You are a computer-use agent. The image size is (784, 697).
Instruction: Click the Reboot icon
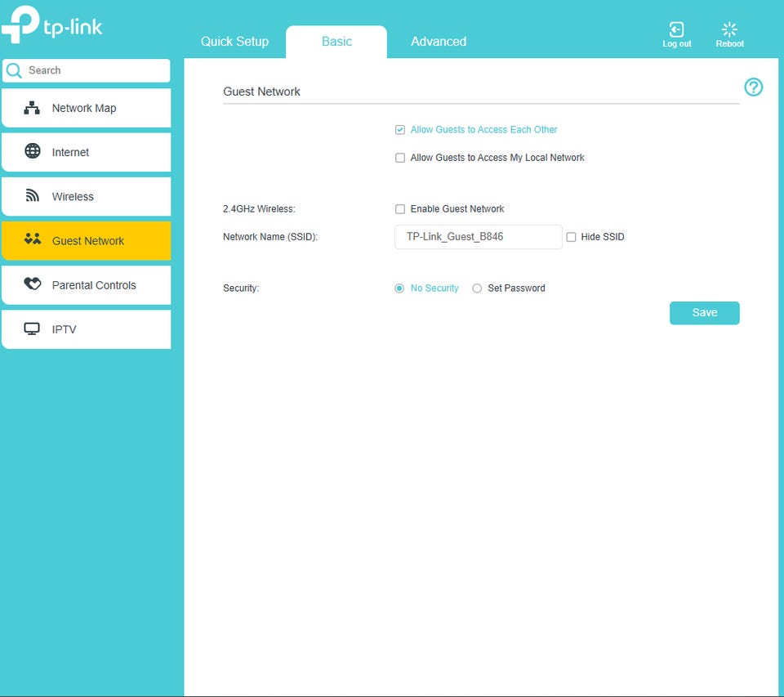(729, 29)
